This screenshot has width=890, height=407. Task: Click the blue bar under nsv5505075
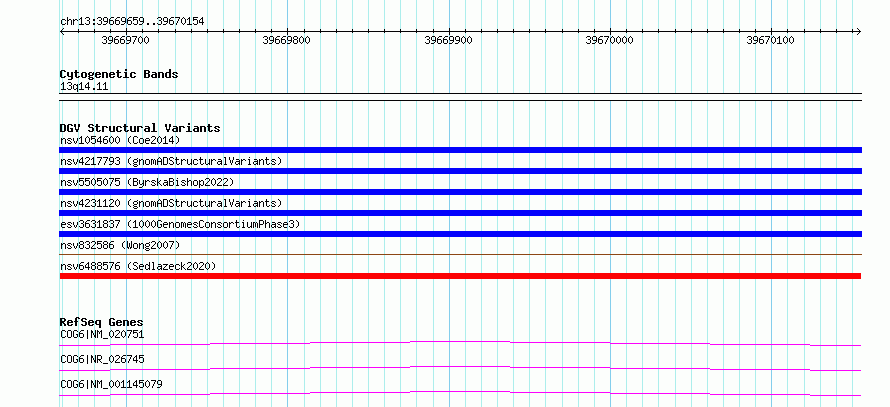tap(460, 192)
